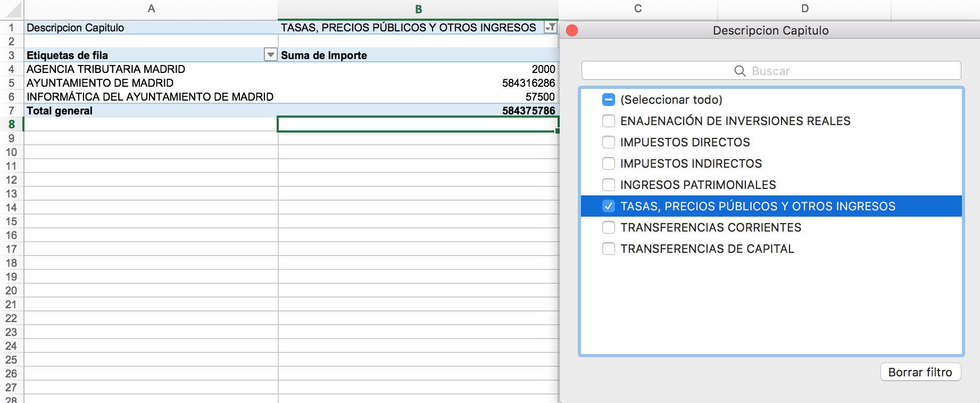Click cell B1 filter value text
This screenshot has height=403, width=980.
(409, 28)
